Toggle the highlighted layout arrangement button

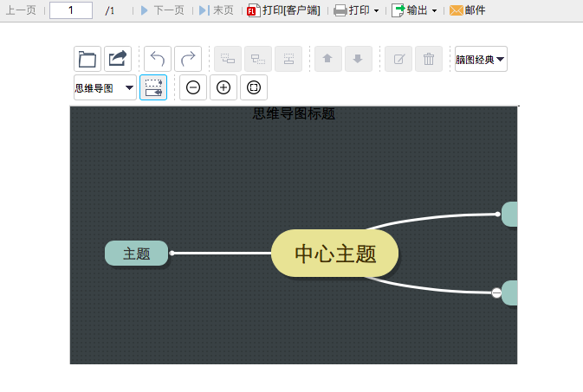(x=153, y=87)
